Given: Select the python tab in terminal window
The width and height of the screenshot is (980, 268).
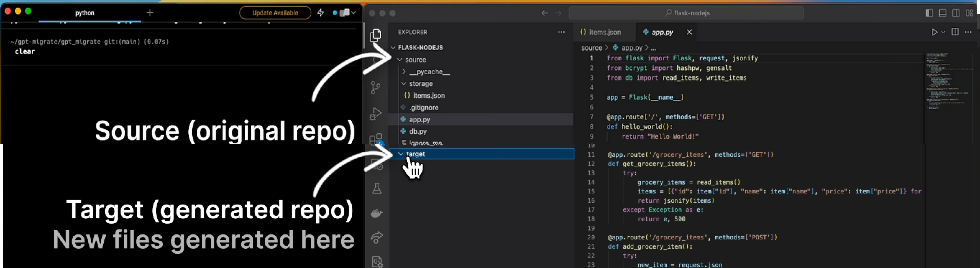Looking at the screenshot, I should [x=85, y=12].
